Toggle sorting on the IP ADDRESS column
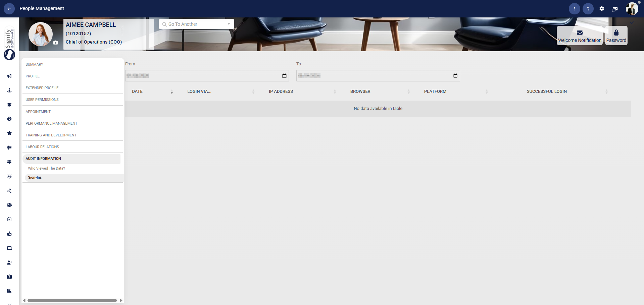This screenshot has height=305, width=644. (334, 91)
